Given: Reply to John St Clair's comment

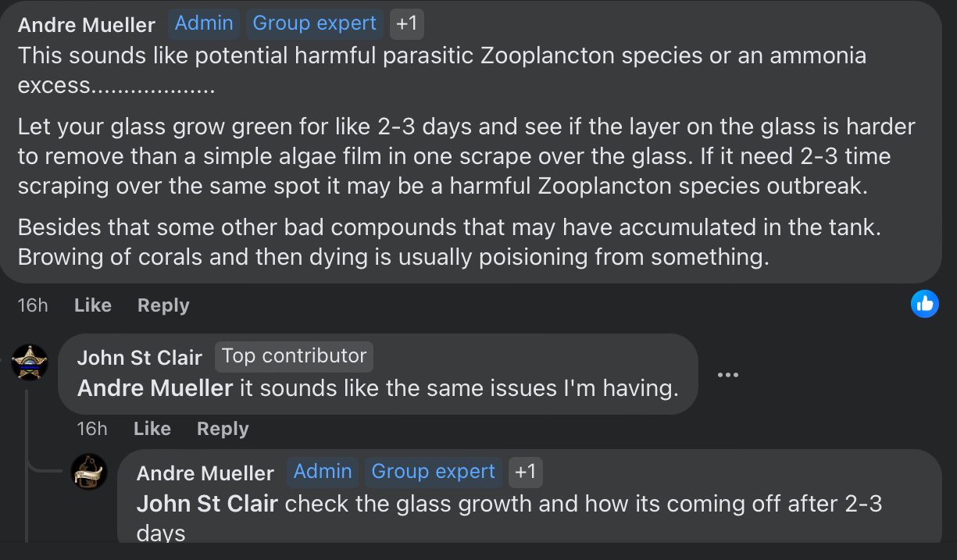Looking at the screenshot, I should pyautogui.click(x=223, y=429).
